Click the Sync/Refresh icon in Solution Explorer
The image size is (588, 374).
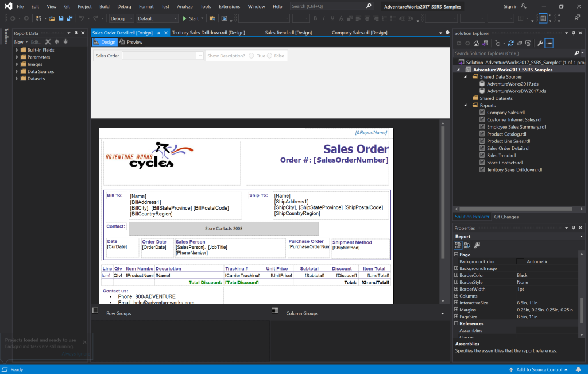(510, 43)
